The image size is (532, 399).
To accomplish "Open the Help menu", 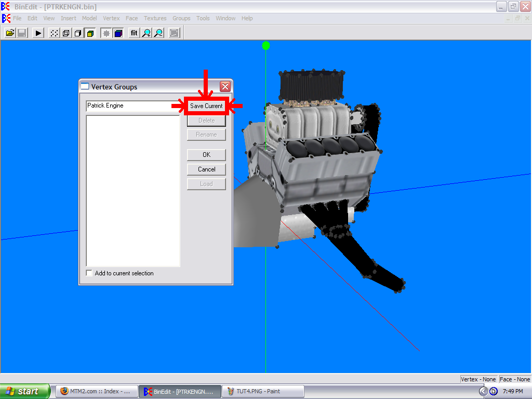I will pos(247,18).
